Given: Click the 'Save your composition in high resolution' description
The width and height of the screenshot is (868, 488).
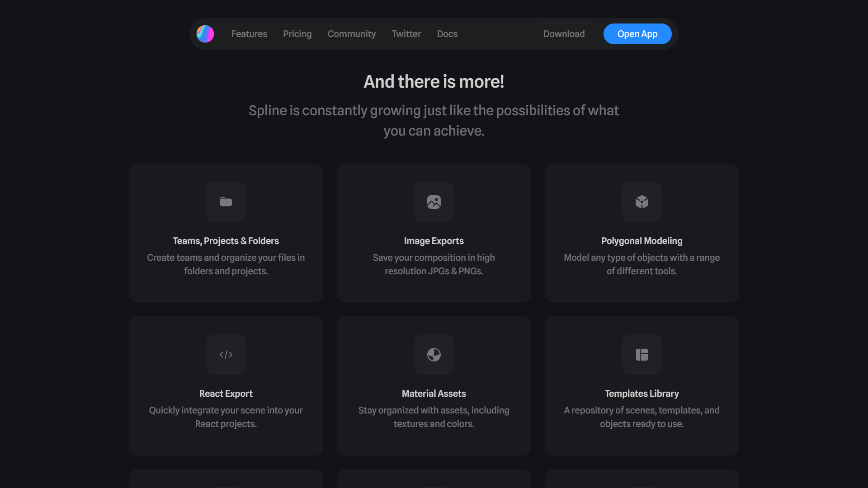Looking at the screenshot, I should [434, 264].
